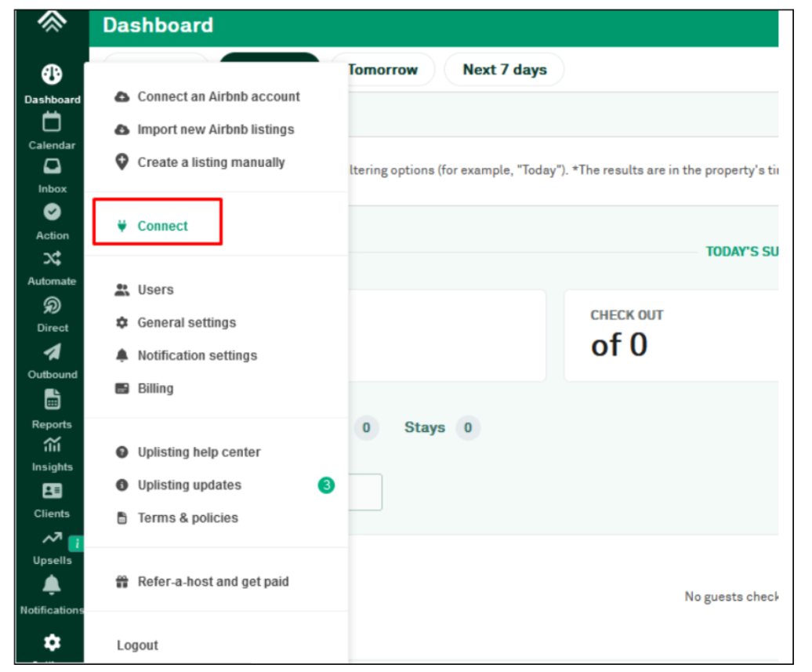Image resolution: width=812 pixels, height=672 pixels.
Task: Click Logout
Action: pos(137,645)
